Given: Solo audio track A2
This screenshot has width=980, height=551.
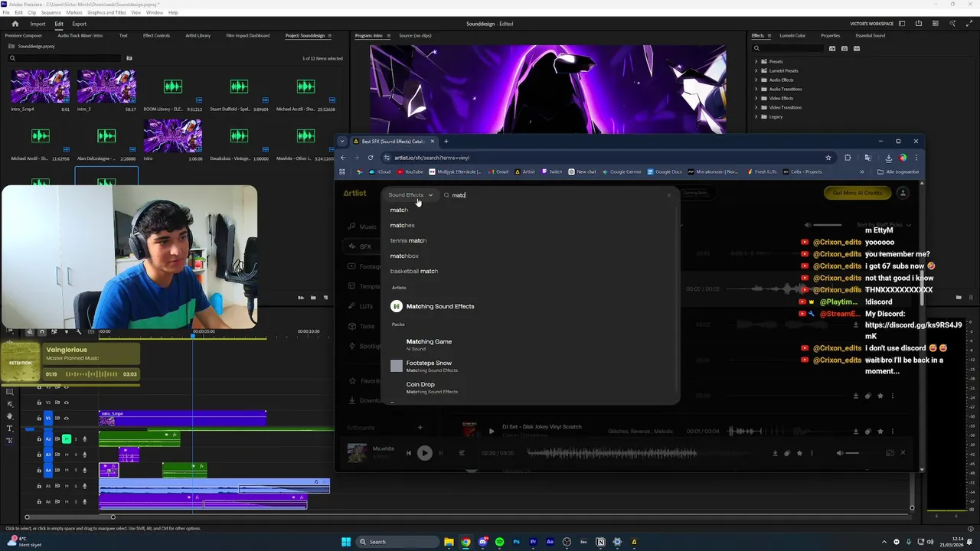Looking at the screenshot, I should pos(76,439).
